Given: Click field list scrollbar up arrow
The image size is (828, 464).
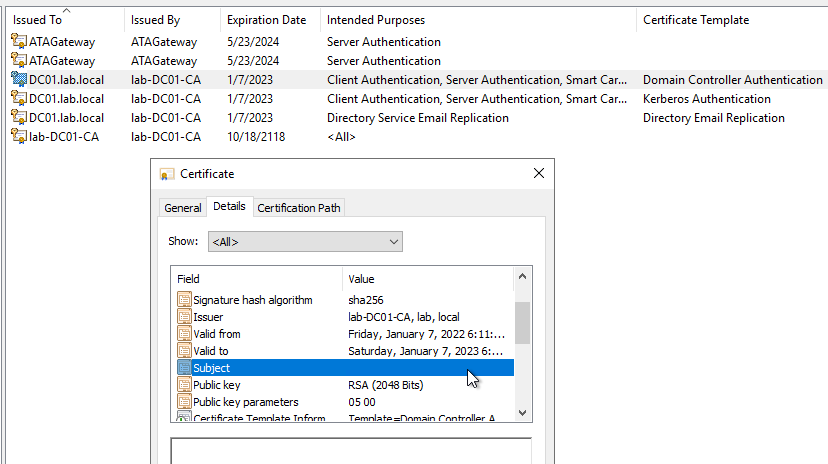Looking at the screenshot, I should point(522,276).
